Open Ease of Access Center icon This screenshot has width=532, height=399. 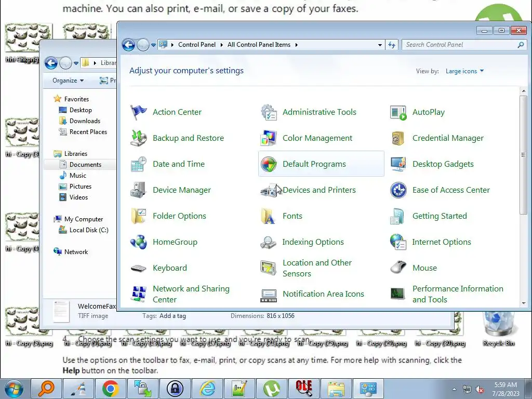pyautogui.click(x=398, y=190)
